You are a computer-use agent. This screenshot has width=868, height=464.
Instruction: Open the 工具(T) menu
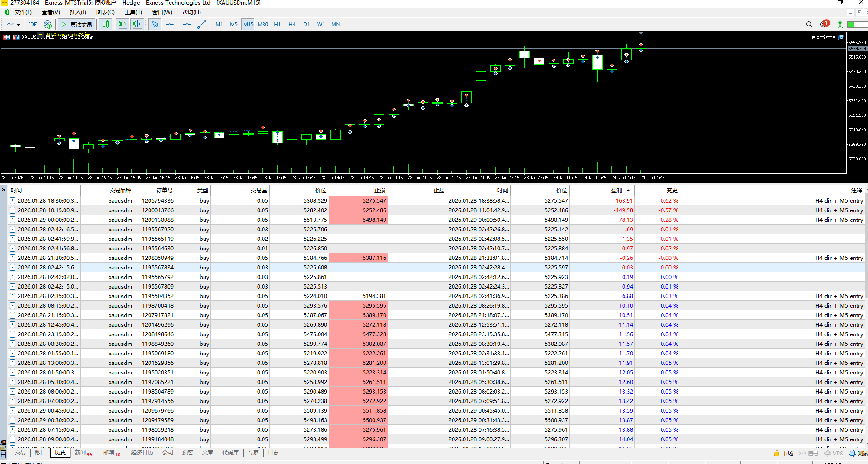pos(133,12)
